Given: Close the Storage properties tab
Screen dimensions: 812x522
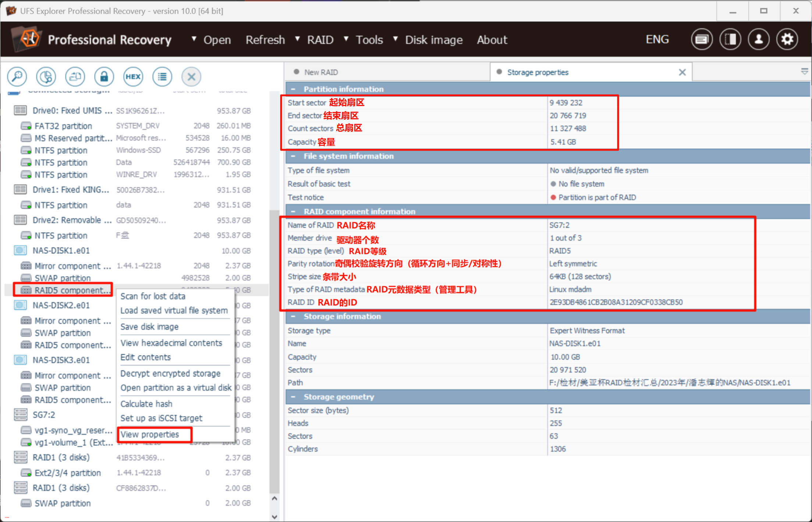Looking at the screenshot, I should [682, 72].
